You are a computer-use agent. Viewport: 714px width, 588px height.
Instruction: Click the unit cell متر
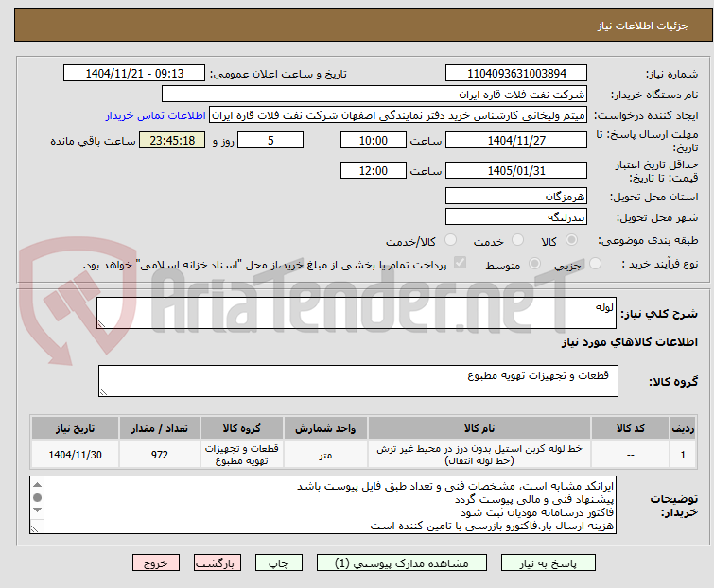coord(325,454)
